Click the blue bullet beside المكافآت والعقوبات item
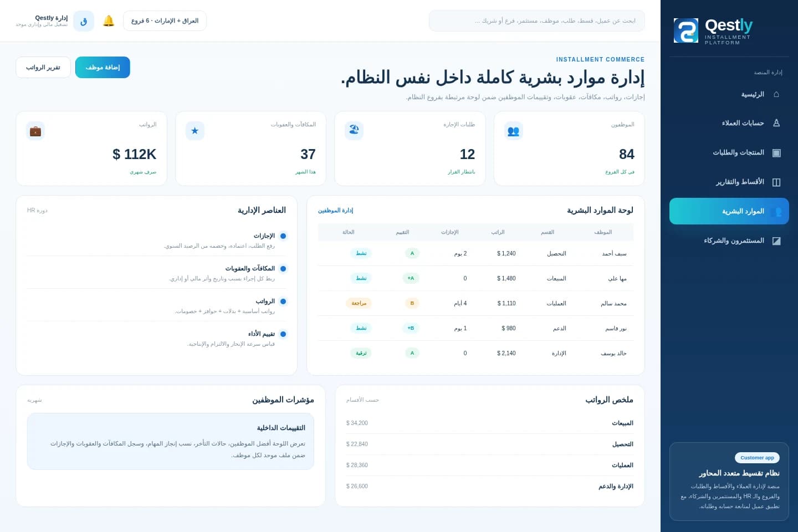This screenshot has height=532, width=798. pyautogui.click(x=283, y=269)
